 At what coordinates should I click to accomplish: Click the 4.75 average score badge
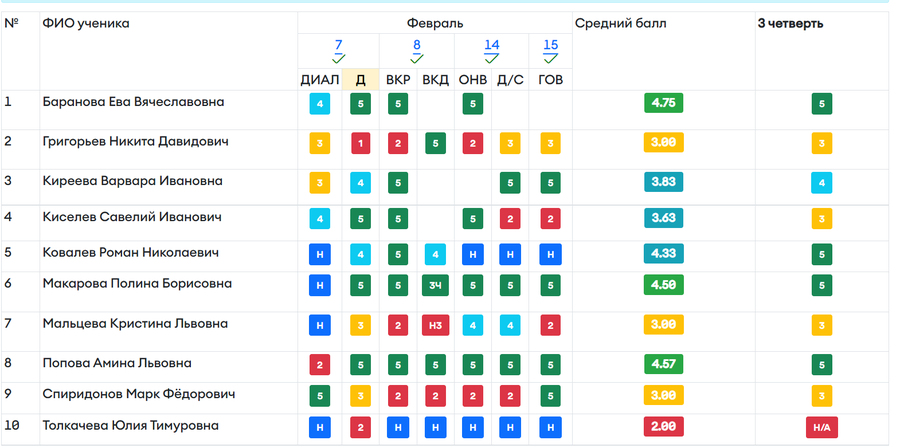[663, 103]
